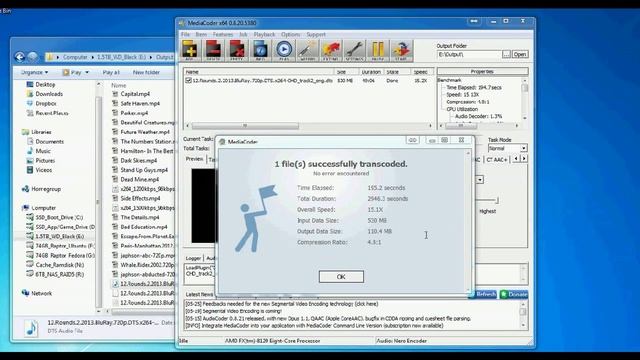640x360 pixels.
Task: Click the Refresh button above the news
Action: click(483, 294)
